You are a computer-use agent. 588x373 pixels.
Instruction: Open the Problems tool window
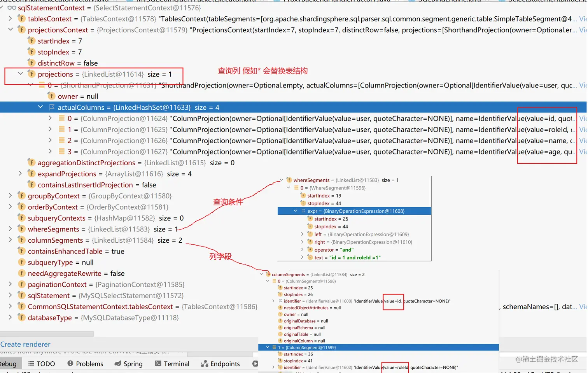tap(85, 364)
